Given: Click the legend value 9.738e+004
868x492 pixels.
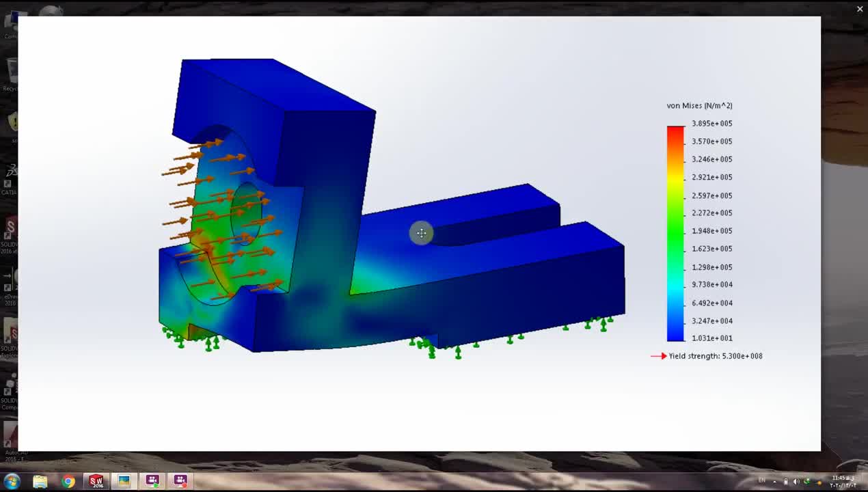Looking at the screenshot, I should 711,285.
